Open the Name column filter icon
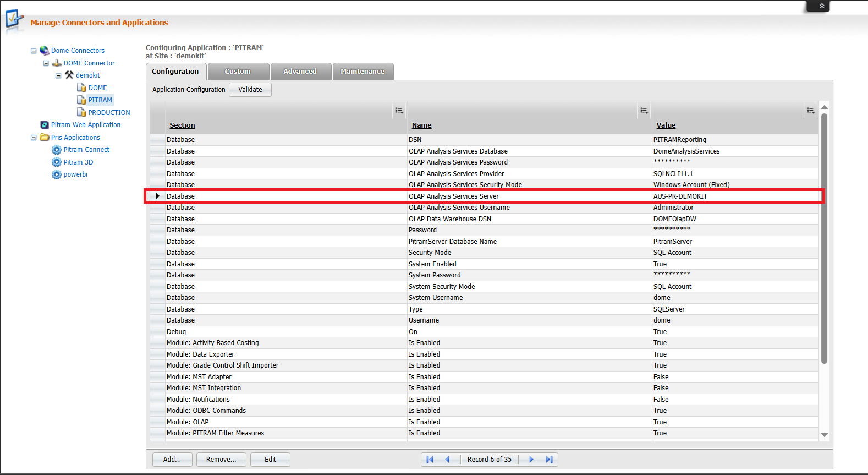The width and height of the screenshot is (868, 475). click(644, 111)
